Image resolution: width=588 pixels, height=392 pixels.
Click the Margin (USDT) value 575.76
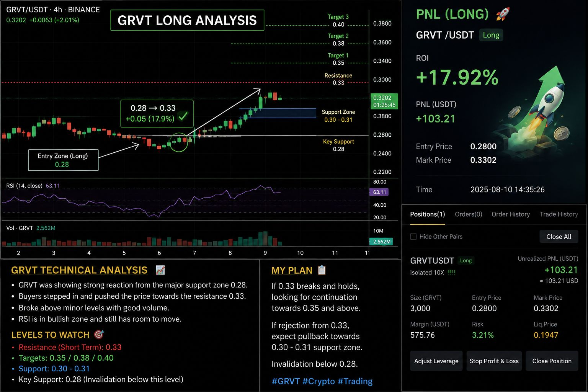(423, 335)
